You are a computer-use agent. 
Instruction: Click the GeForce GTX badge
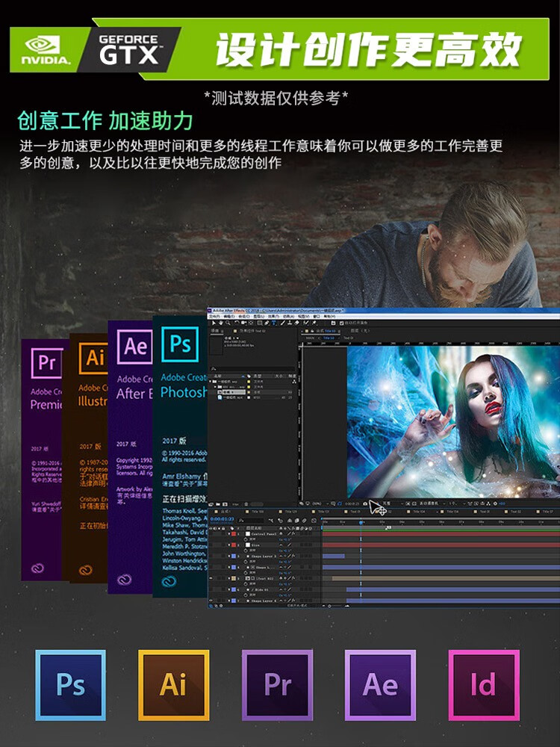click(x=128, y=49)
